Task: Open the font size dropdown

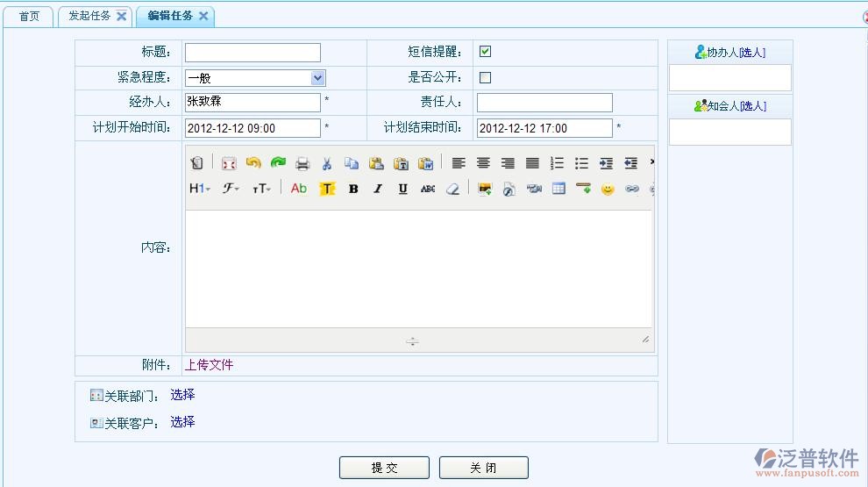Action: pyautogui.click(x=261, y=189)
